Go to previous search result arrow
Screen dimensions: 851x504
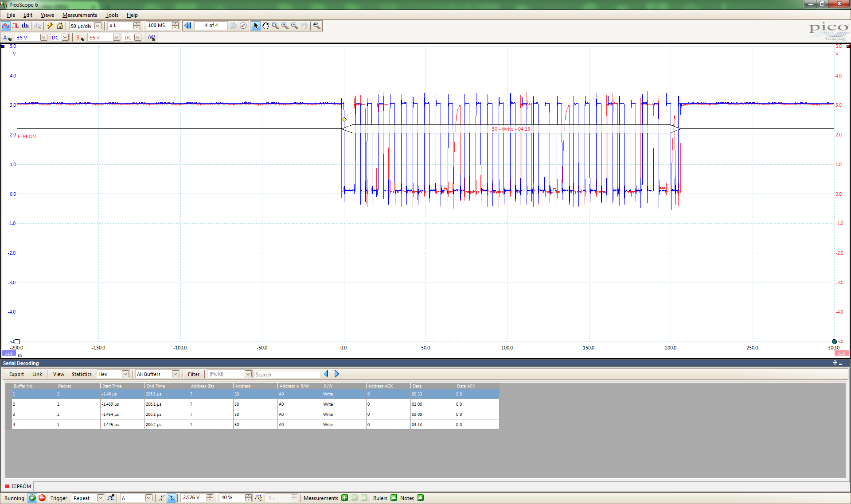(326, 374)
